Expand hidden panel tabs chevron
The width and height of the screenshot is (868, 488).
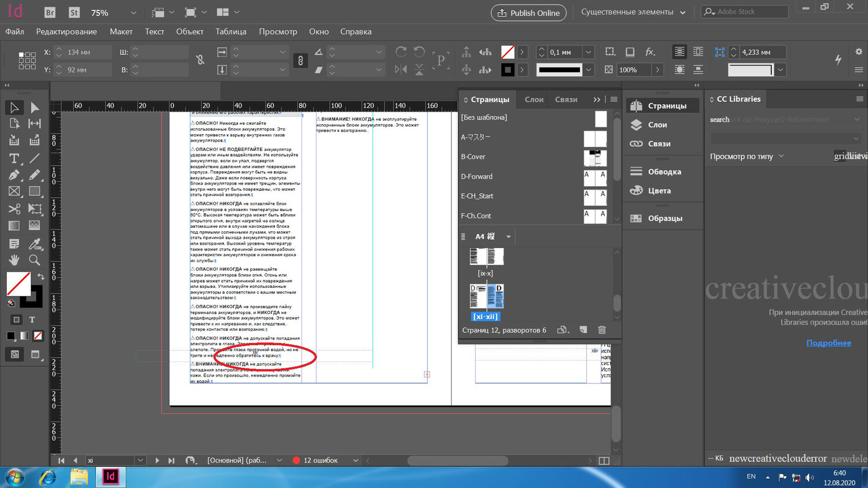[x=597, y=99]
